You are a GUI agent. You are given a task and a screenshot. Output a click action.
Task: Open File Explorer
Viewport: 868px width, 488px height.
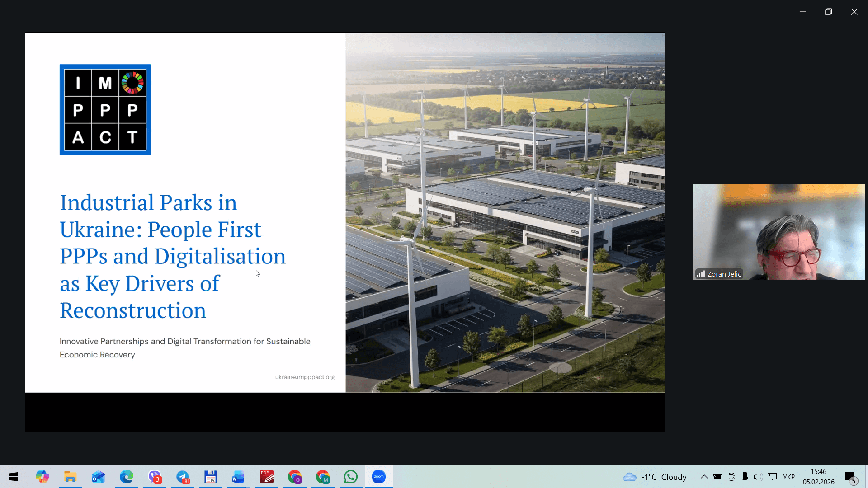(x=70, y=477)
